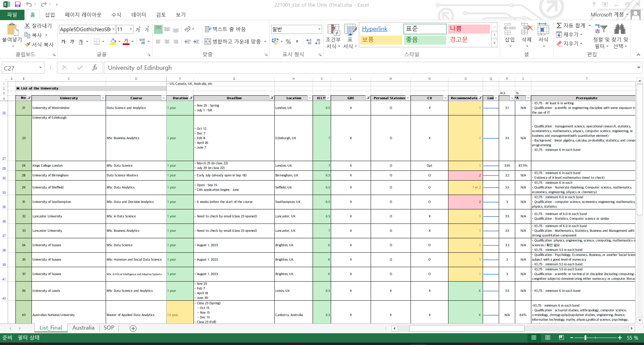Open Sort & Filter (정렬 및 필터)

(601, 36)
